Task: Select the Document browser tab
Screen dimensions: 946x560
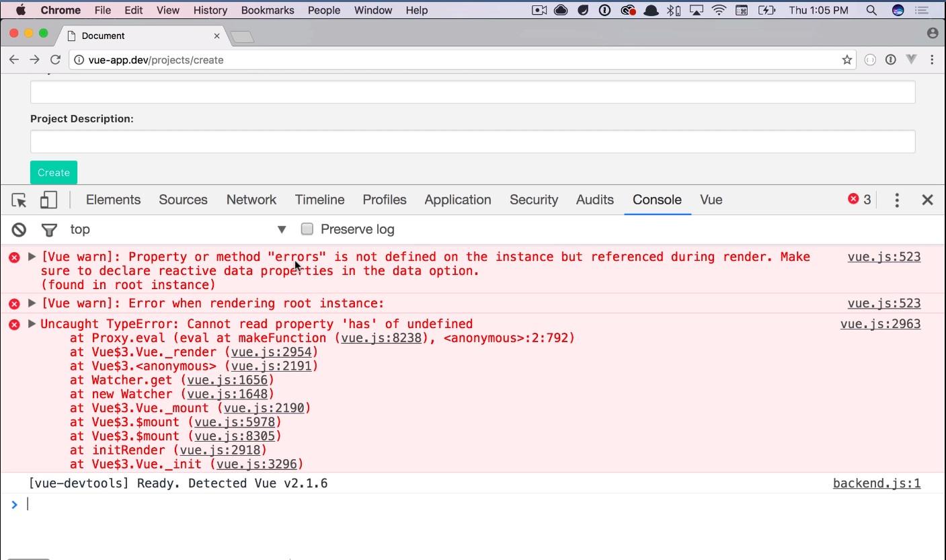Action: tap(143, 36)
